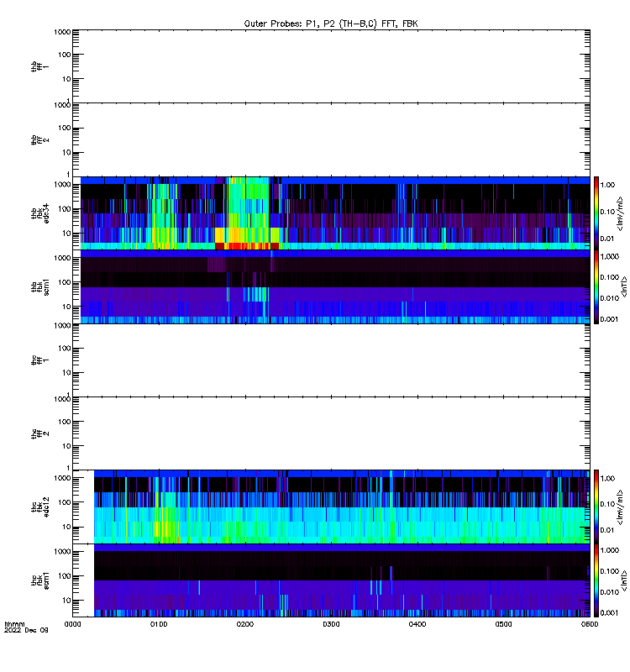Screen dimensions: 630x672
Task: Click the color bar beside the thc scm1 panel
Action: point(596,580)
